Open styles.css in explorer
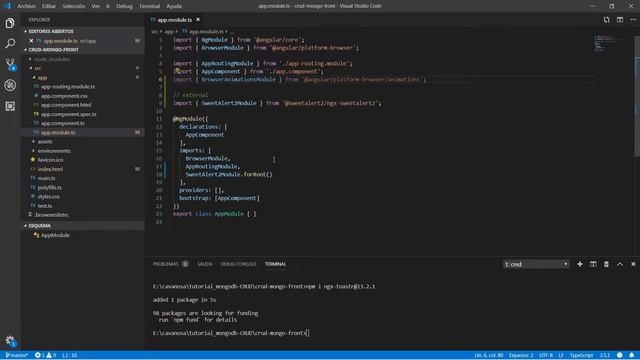This screenshot has height=360, width=640. click(49, 197)
